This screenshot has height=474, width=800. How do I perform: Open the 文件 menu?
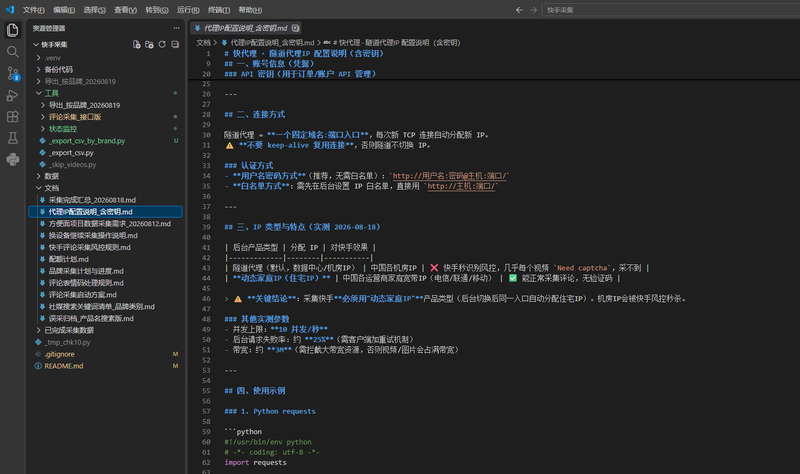coord(34,10)
